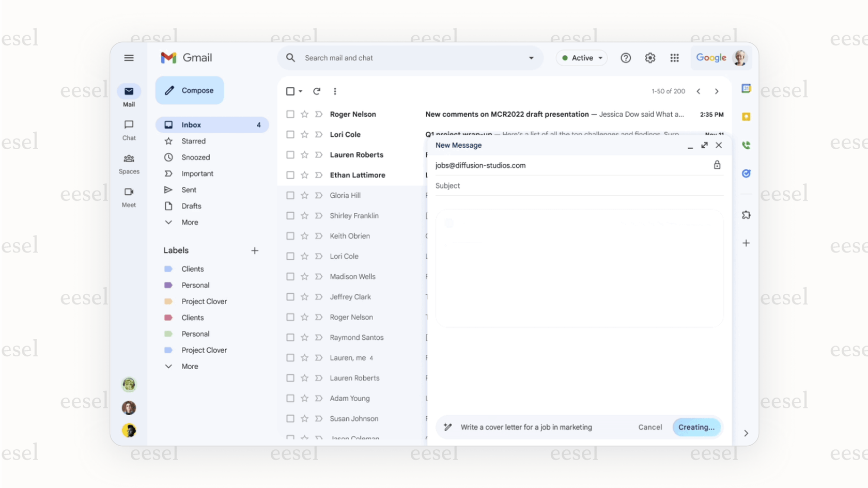Open the Compose button's pencil icon
The image size is (868, 488).
169,90
